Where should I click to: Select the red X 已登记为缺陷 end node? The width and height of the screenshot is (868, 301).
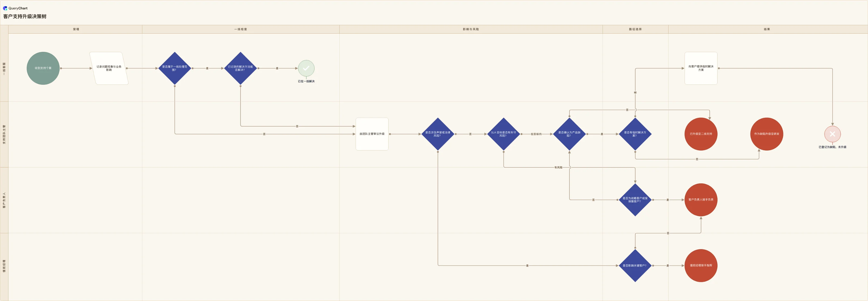click(x=832, y=134)
